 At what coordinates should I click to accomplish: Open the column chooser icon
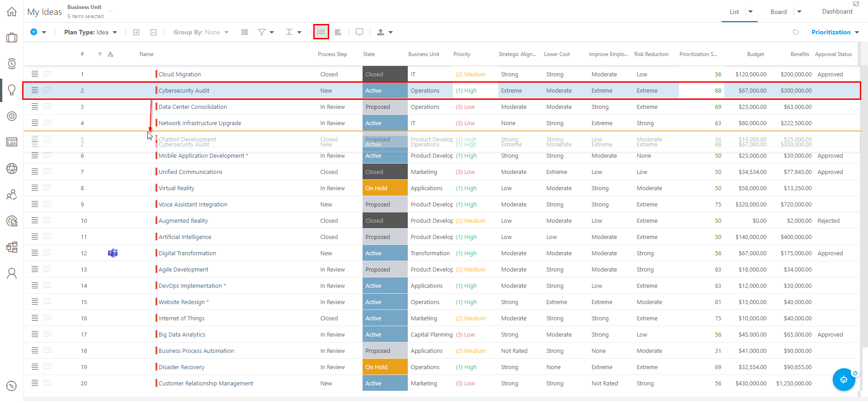(245, 32)
